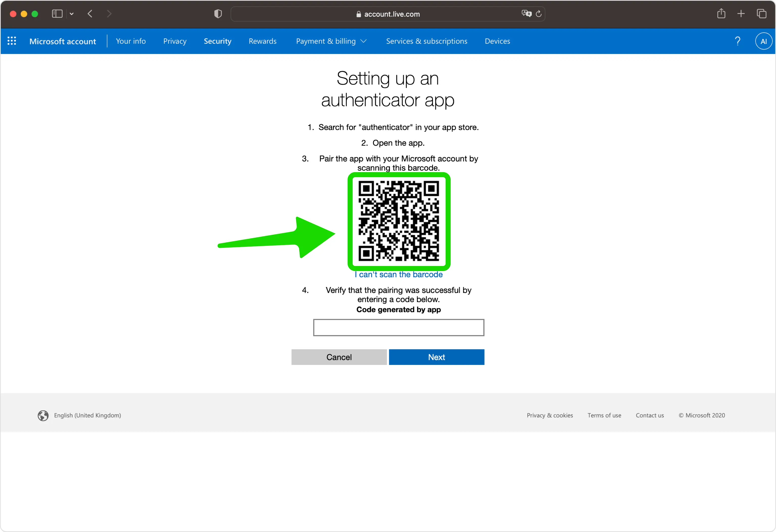Click the yellow minimize window button
776x532 pixels.
click(24, 14)
